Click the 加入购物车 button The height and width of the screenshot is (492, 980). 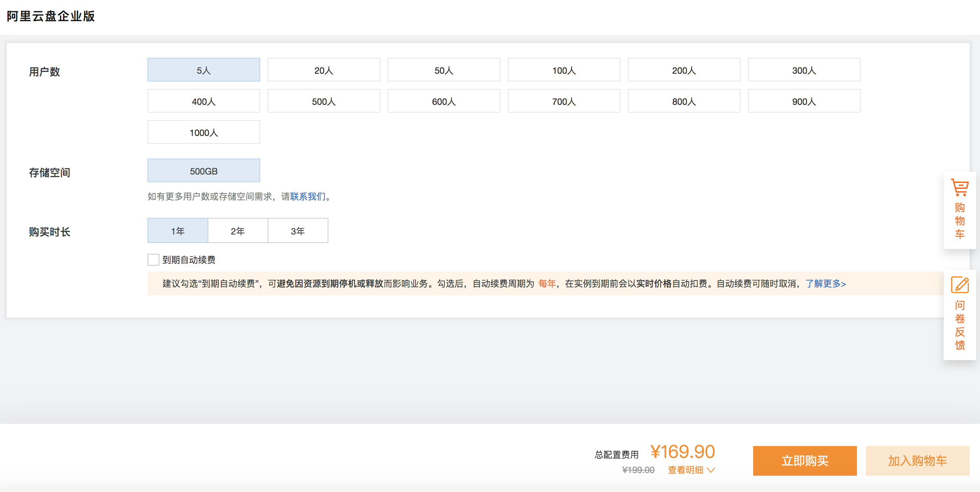(x=917, y=461)
